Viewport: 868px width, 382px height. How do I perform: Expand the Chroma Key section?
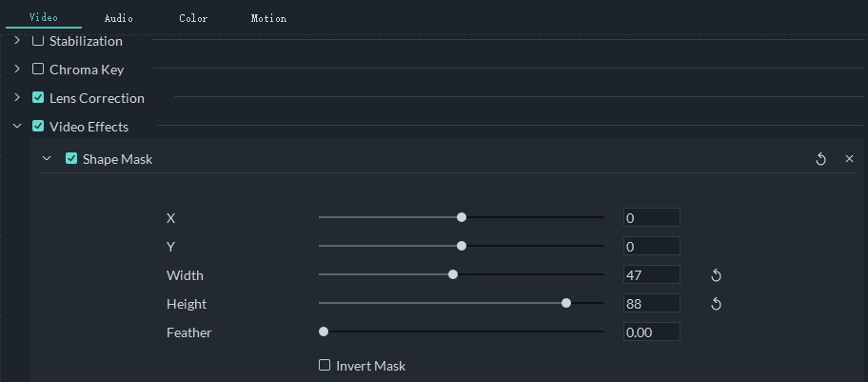tap(17, 69)
